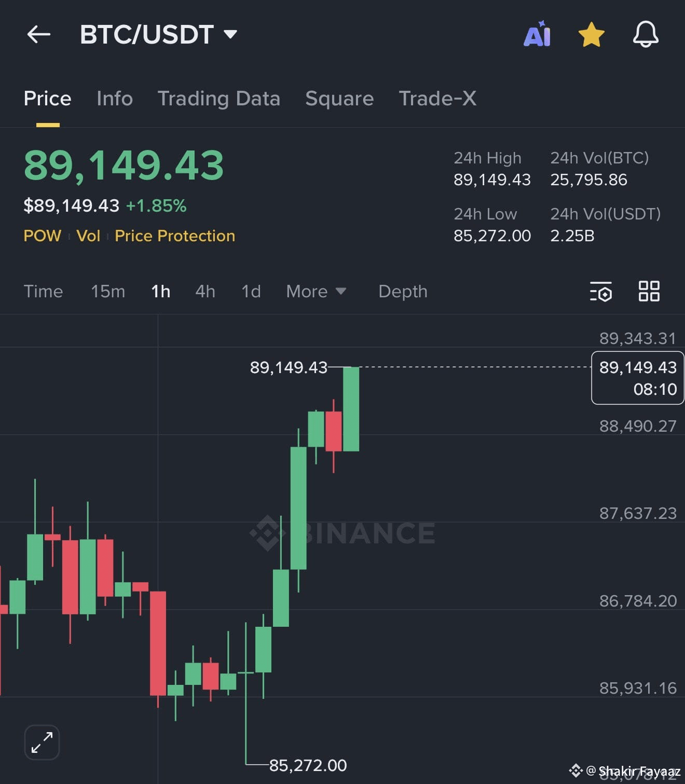Tap the 24h Low value 85,272.00
The height and width of the screenshot is (784, 685).
492,236
